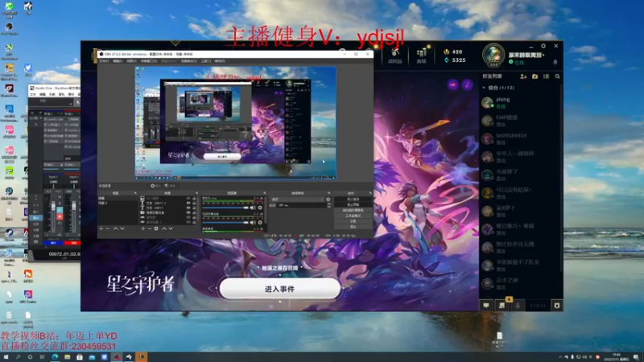Select friend lei09184454 in friends list

520,138
